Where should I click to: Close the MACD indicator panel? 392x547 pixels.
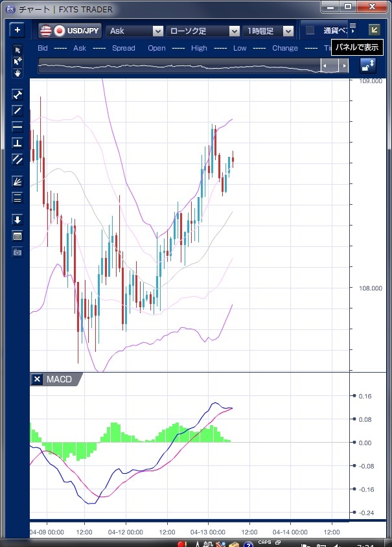(x=37, y=379)
